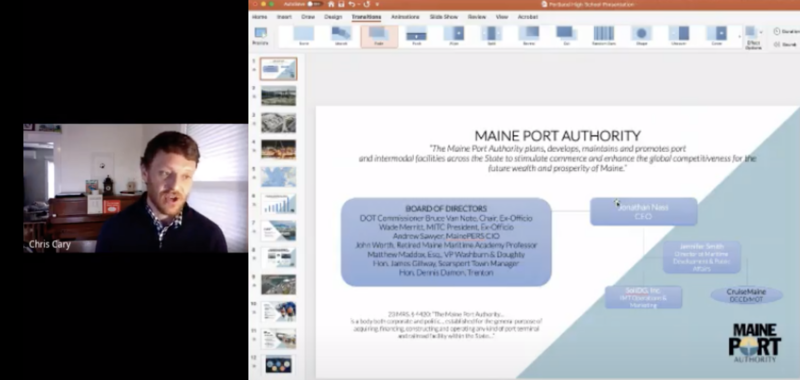
Task: Click the CruiseMaine oval shape
Action: 746,295
